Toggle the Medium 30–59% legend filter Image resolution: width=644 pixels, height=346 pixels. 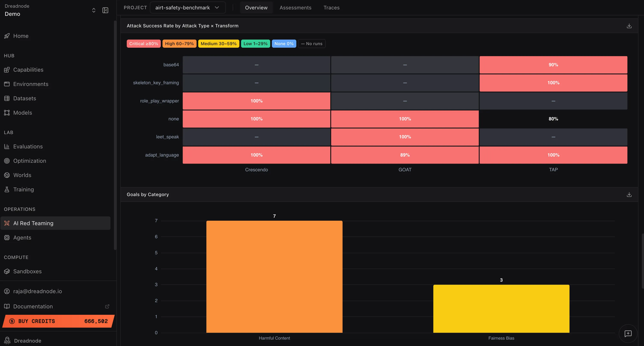tap(219, 43)
